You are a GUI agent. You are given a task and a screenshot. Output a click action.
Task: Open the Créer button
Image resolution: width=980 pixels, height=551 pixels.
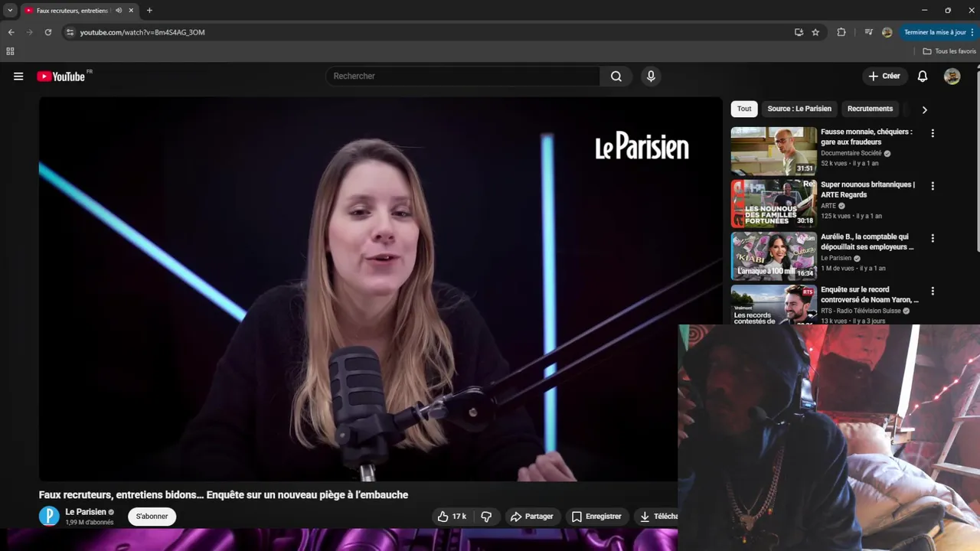pos(884,76)
